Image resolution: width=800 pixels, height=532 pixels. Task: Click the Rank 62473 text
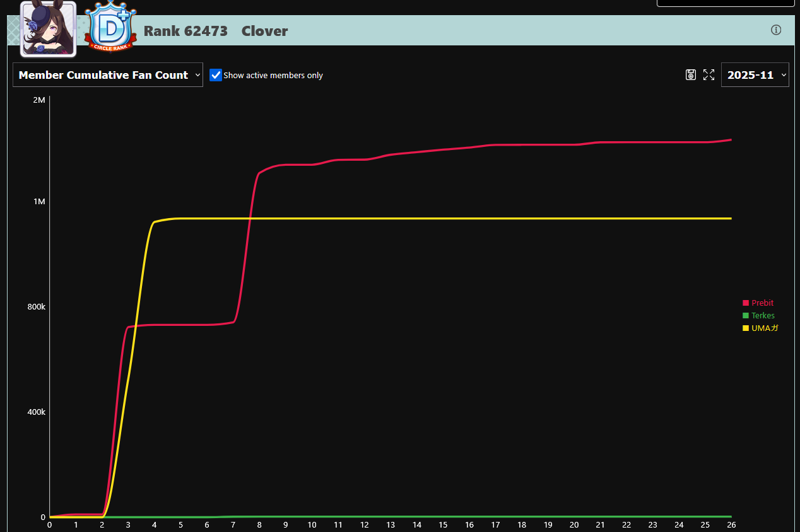click(x=185, y=31)
